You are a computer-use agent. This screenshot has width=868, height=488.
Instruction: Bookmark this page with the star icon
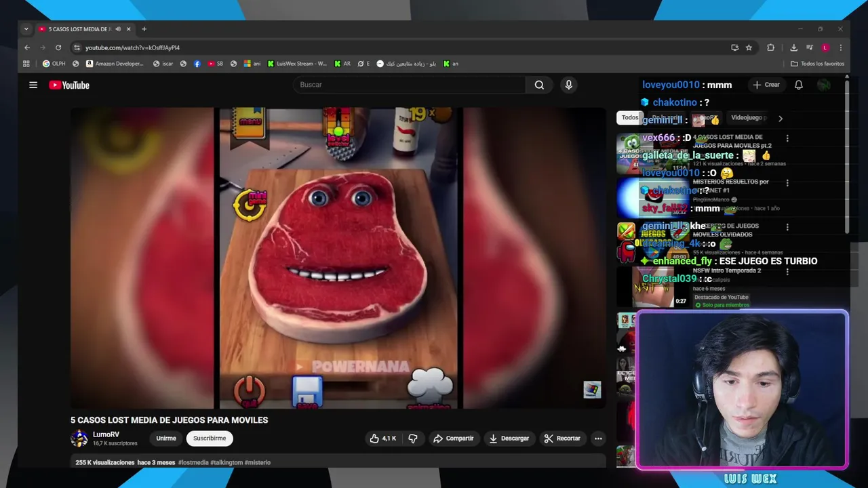(749, 47)
